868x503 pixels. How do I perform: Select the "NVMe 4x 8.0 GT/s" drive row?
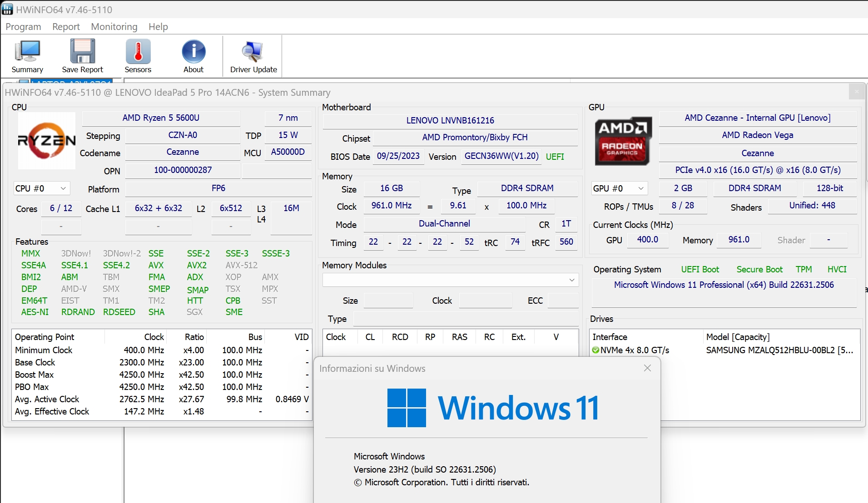(635, 350)
